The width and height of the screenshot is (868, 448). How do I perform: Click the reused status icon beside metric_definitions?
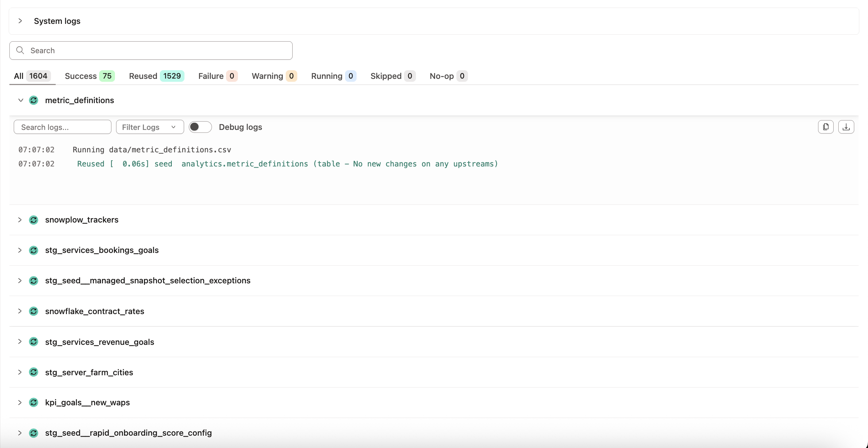[x=34, y=100]
